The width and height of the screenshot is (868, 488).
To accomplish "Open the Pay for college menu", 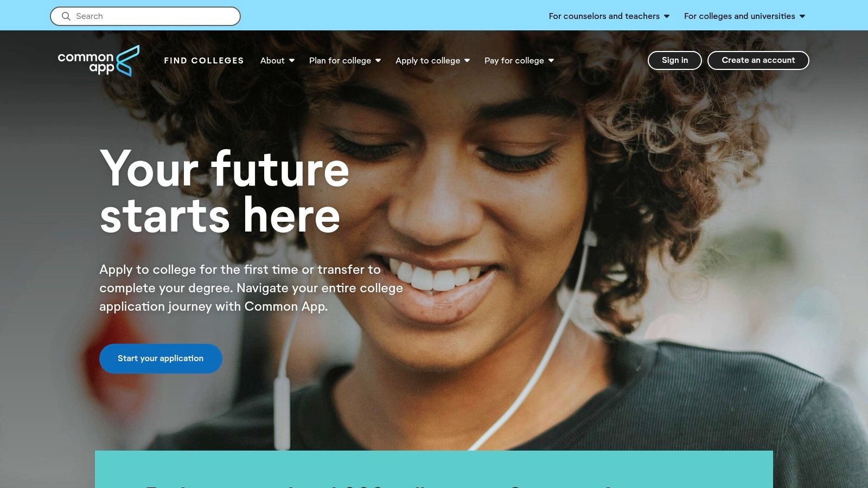I will click(x=519, y=61).
